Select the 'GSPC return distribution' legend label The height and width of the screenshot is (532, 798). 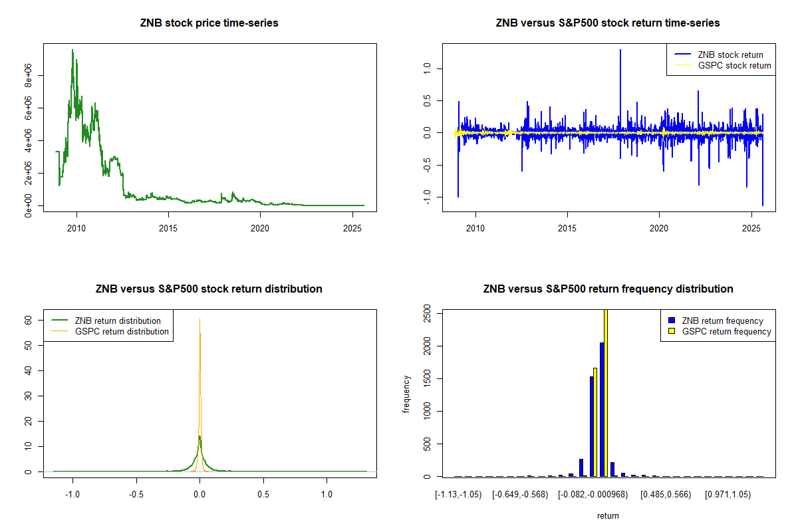click(122, 331)
